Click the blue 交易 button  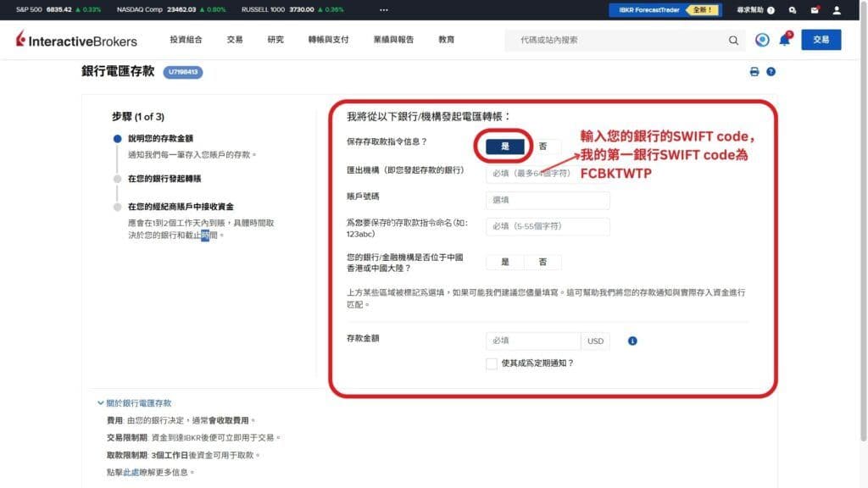[x=821, y=40]
